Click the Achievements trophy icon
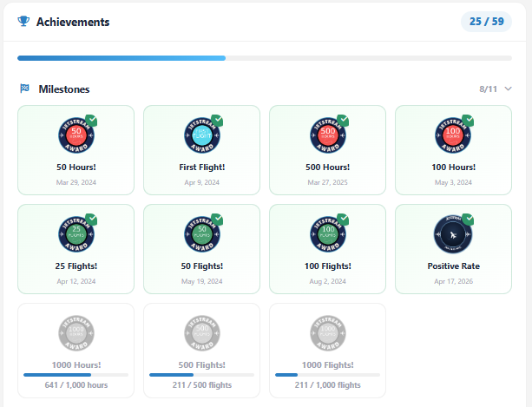 pos(23,22)
